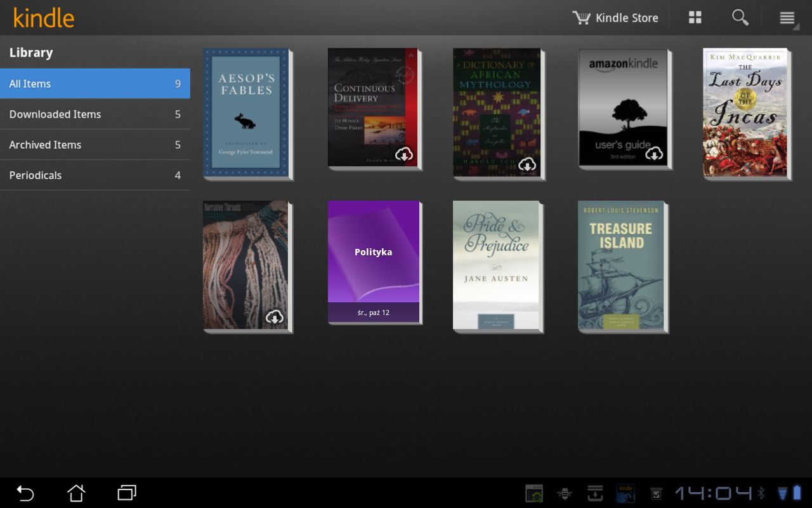The width and height of the screenshot is (812, 508).
Task: Tap the USB debugging bug icon
Action: (x=564, y=493)
